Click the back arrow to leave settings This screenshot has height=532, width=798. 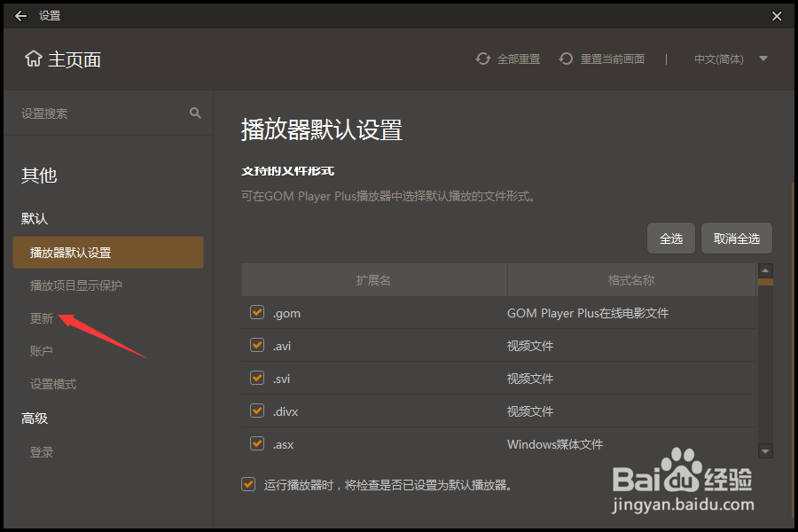20,15
